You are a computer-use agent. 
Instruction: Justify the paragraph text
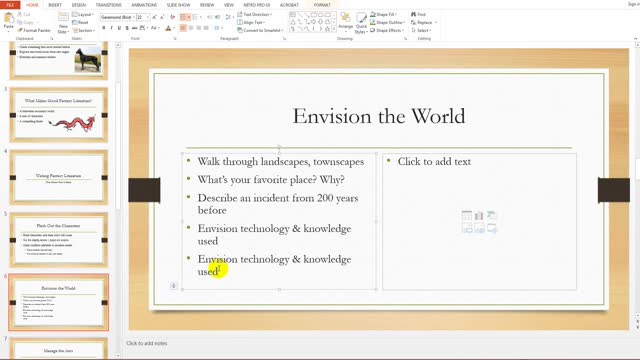(x=206, y=28)
